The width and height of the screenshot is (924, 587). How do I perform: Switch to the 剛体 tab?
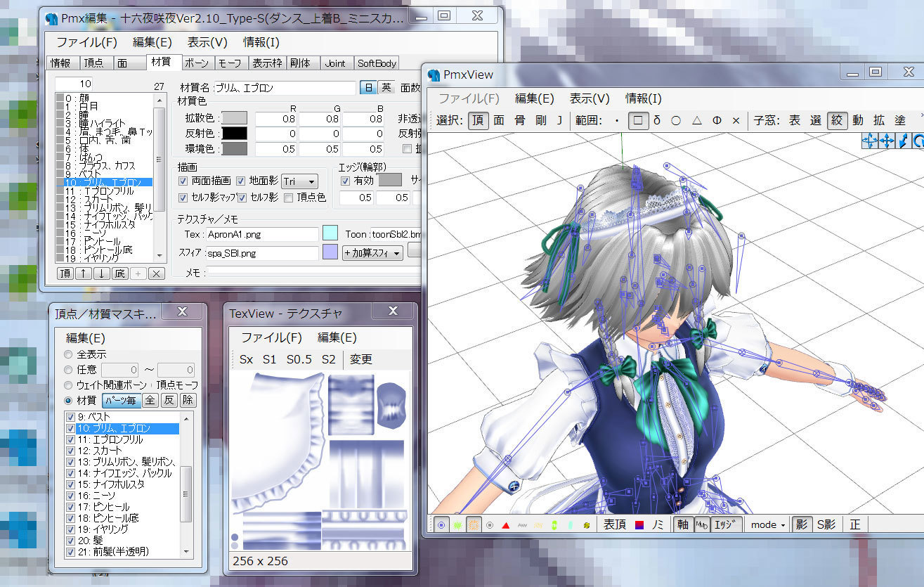[x=303, y=63]
